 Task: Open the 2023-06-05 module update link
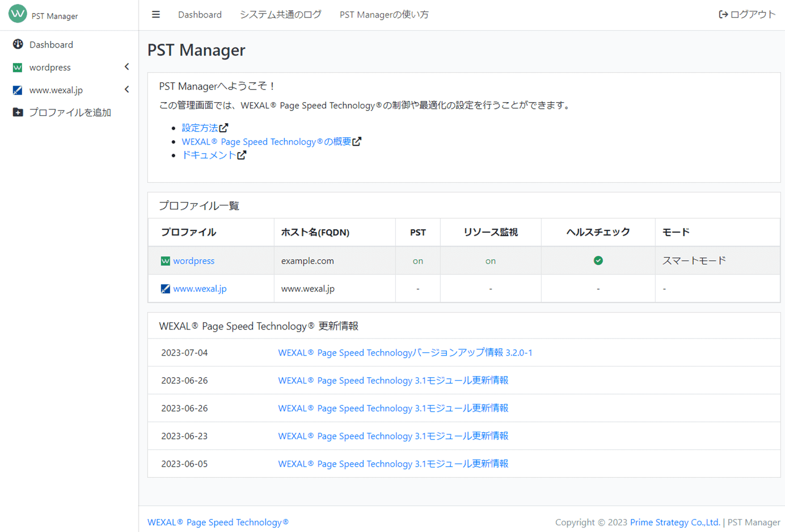[x=393, y=464]
